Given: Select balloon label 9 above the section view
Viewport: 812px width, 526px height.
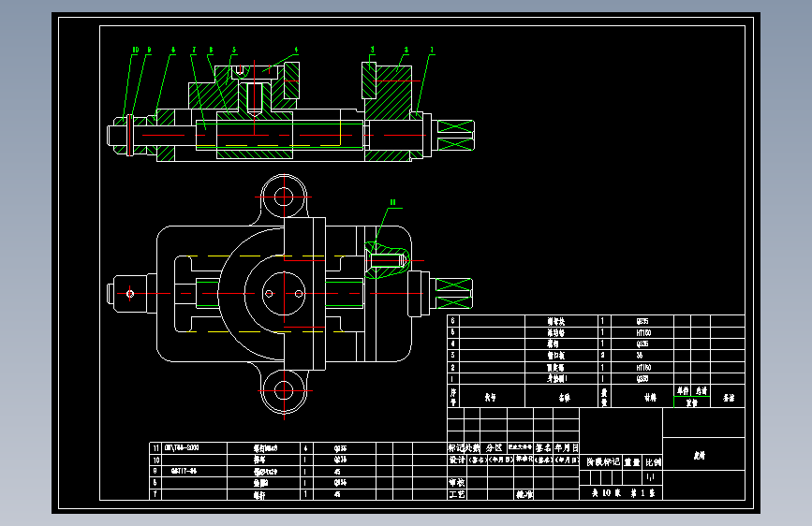Looking at the screenshot, I should click(x=149, y=51).
